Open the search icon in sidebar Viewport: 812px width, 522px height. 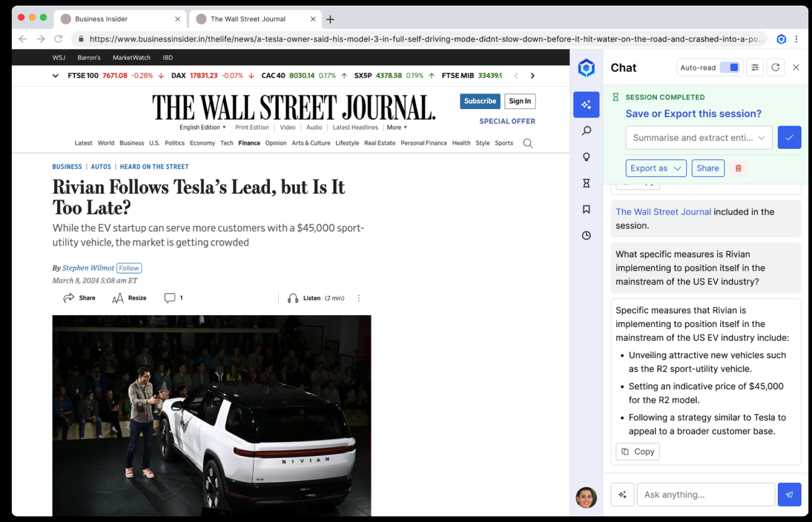tap(586, 131)
